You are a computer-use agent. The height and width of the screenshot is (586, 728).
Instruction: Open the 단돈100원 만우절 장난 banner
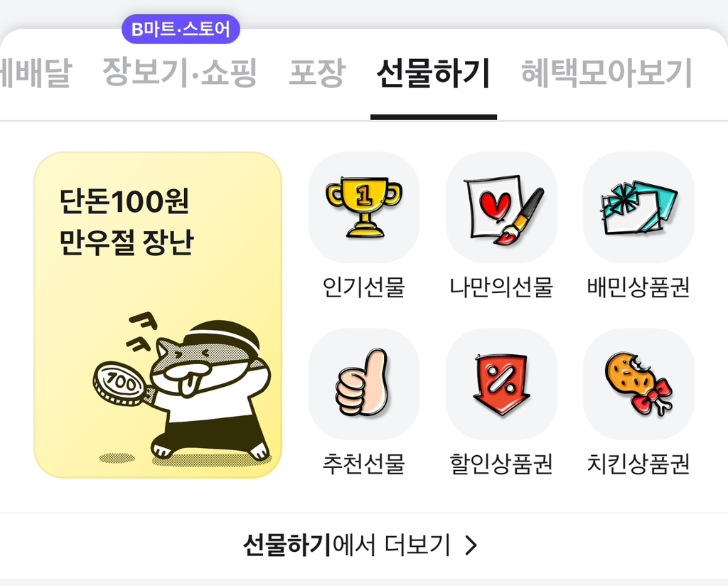pyautogui.click(x=158, y=315)
